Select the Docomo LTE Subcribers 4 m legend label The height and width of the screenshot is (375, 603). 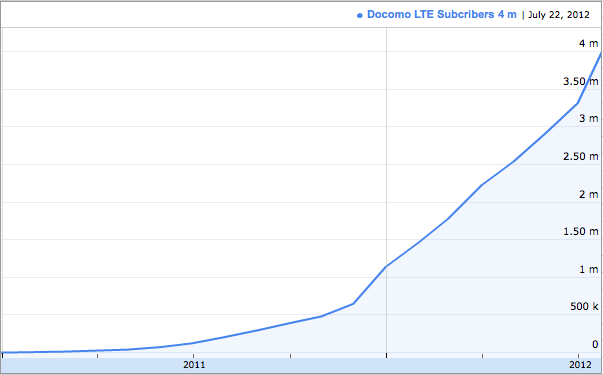(442, 15)
